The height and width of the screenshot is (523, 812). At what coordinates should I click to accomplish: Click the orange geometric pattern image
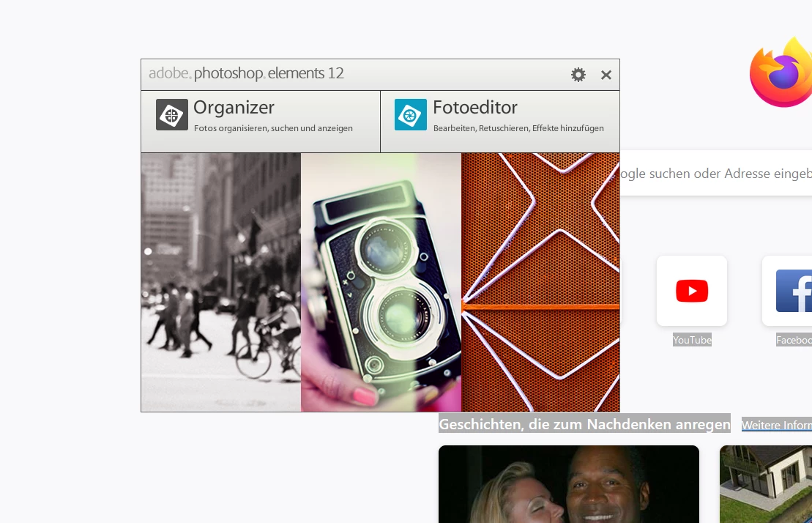[x=540, y=282]
